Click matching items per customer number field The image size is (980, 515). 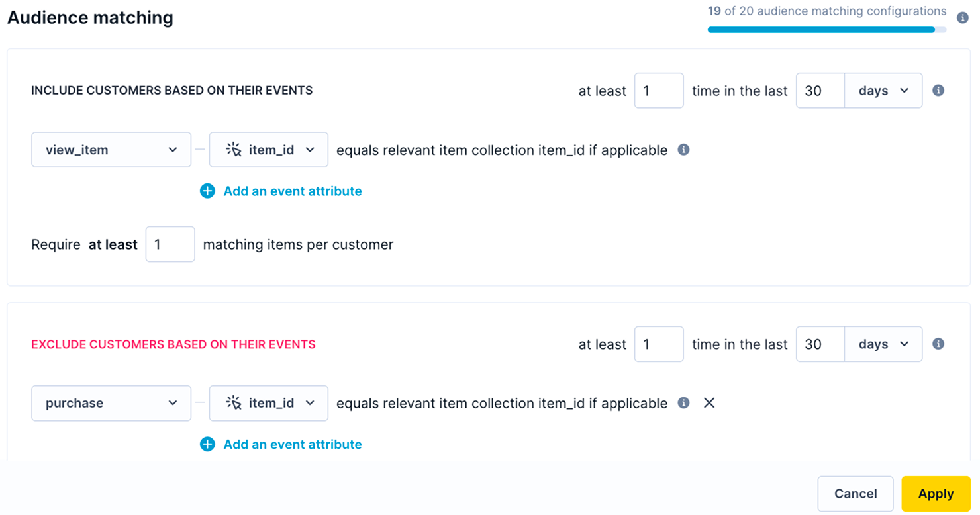click(170, 244)
